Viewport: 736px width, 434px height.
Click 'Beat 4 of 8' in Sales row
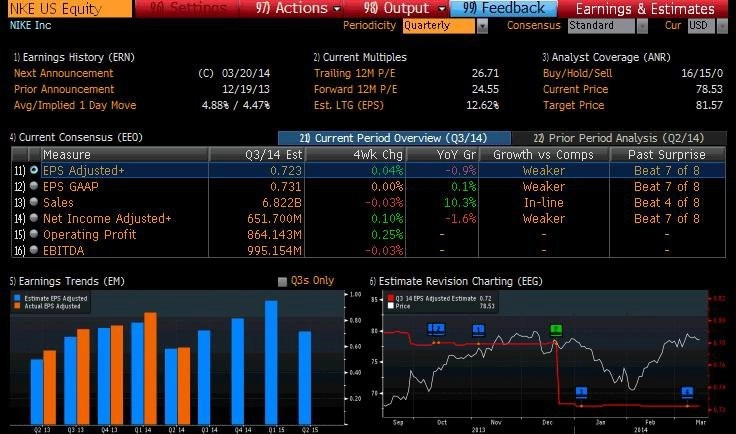667,203
